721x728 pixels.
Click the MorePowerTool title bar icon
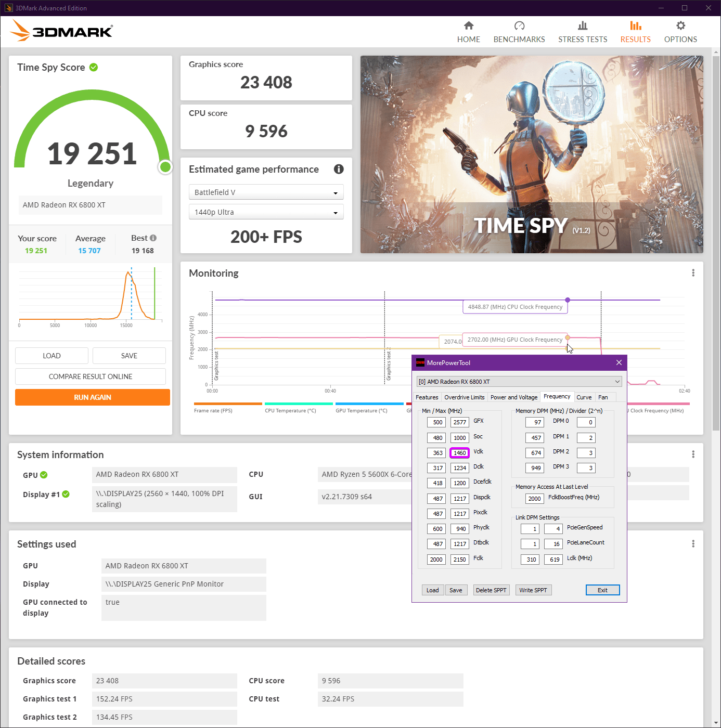pyautogui.click(x=420, y=362)
